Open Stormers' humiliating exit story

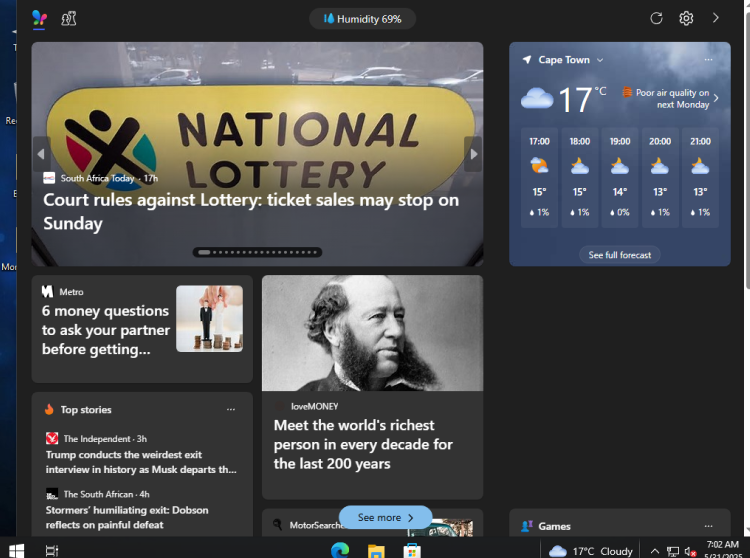coord(127,517)
